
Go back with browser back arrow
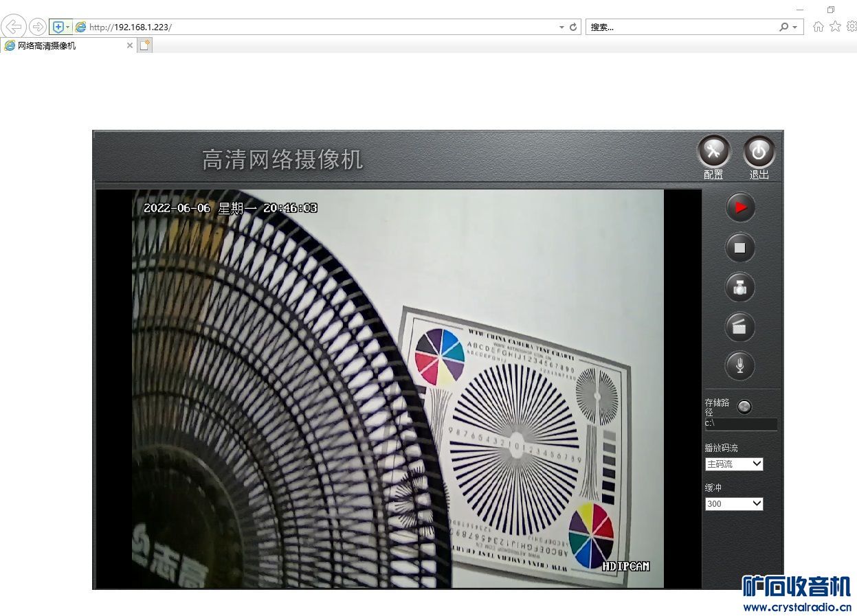coord(14,27)
